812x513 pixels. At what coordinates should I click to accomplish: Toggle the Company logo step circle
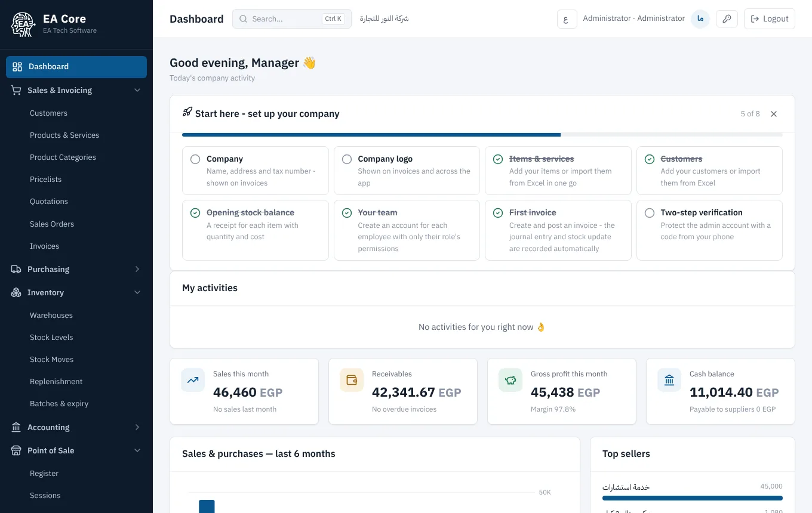pyautogui.click(x=347, y=159)
